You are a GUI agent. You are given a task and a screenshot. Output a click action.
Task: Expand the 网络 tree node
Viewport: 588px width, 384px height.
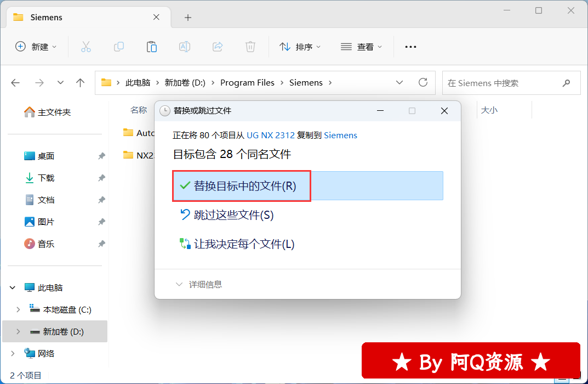point(13,354)
